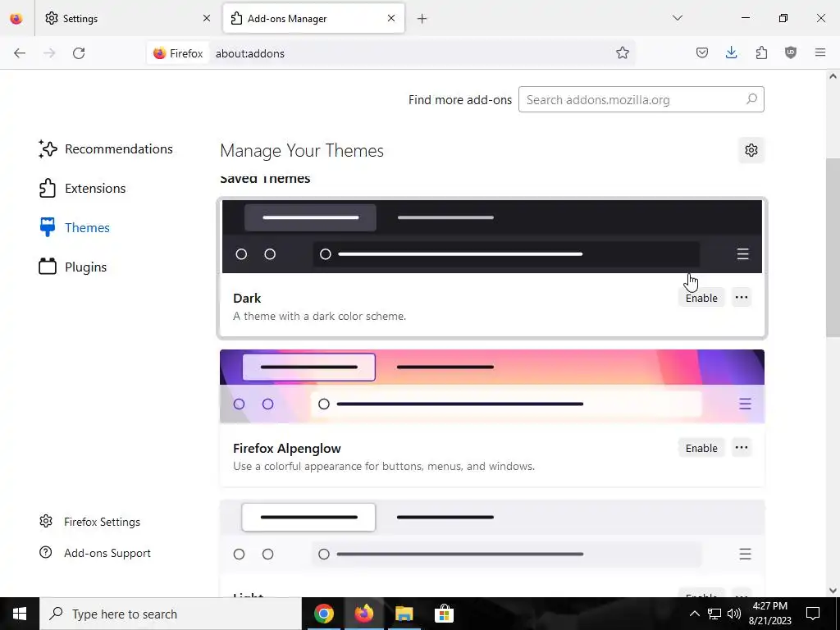Click the Firefox Alpenglow title
The height and width of the screenshot is (630, 840).
pyautogui.click(x=286, y=449)
